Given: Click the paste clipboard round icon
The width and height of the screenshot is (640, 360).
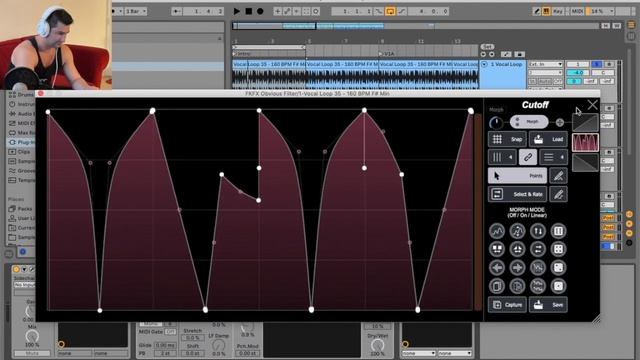Looking at the screenshot, I should [517, 286].
